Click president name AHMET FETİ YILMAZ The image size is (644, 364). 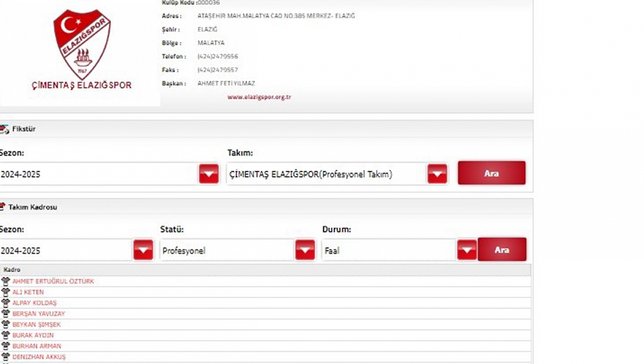tap(226, 83)
